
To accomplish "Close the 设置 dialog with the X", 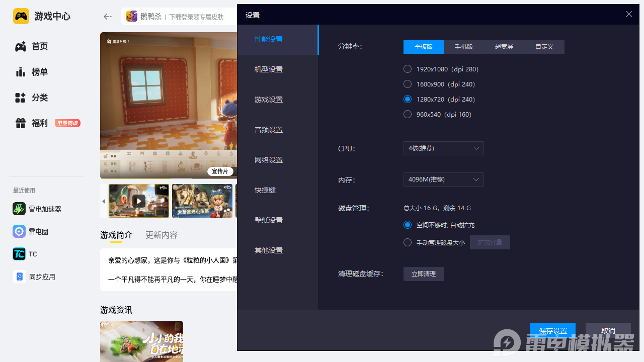I will (629, 14).
